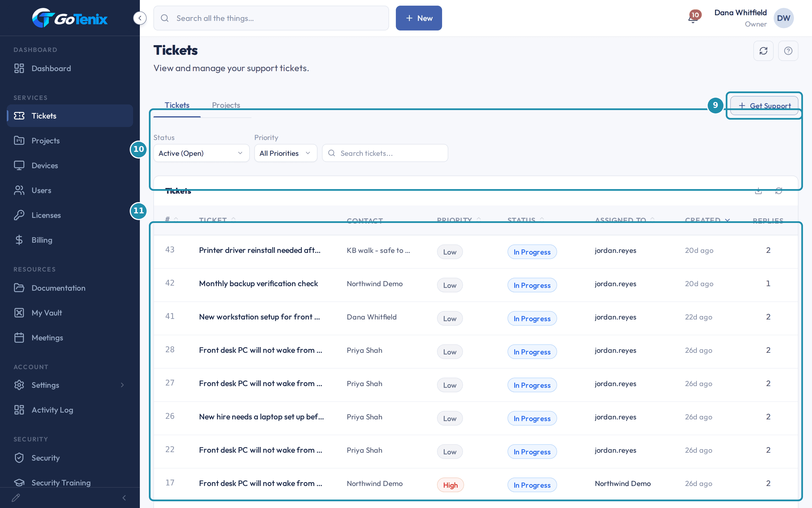
Task: Click the GoTenix logo
Action: [x=70, y=18]
